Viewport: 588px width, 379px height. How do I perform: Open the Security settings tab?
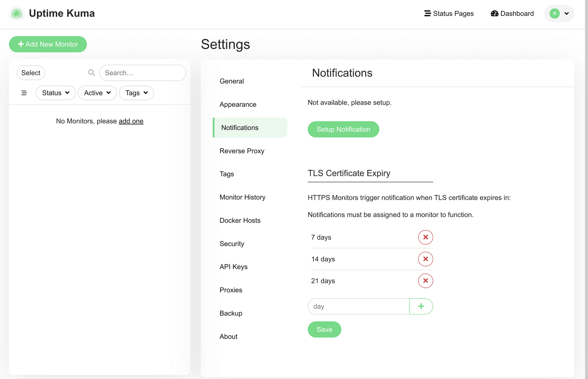(x=232, y=244)
